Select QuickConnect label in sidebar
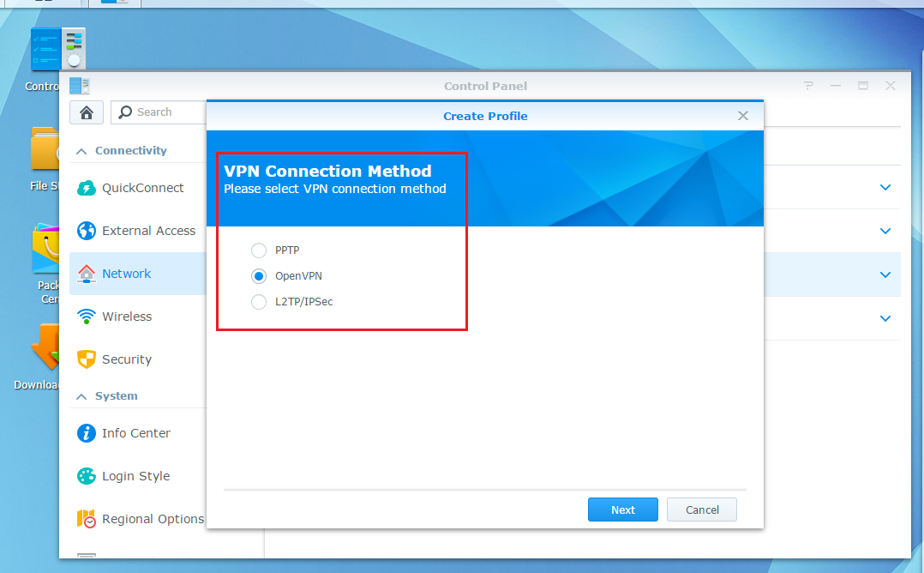Viewport: 924px width, 573px height. [x=142, y=188]
